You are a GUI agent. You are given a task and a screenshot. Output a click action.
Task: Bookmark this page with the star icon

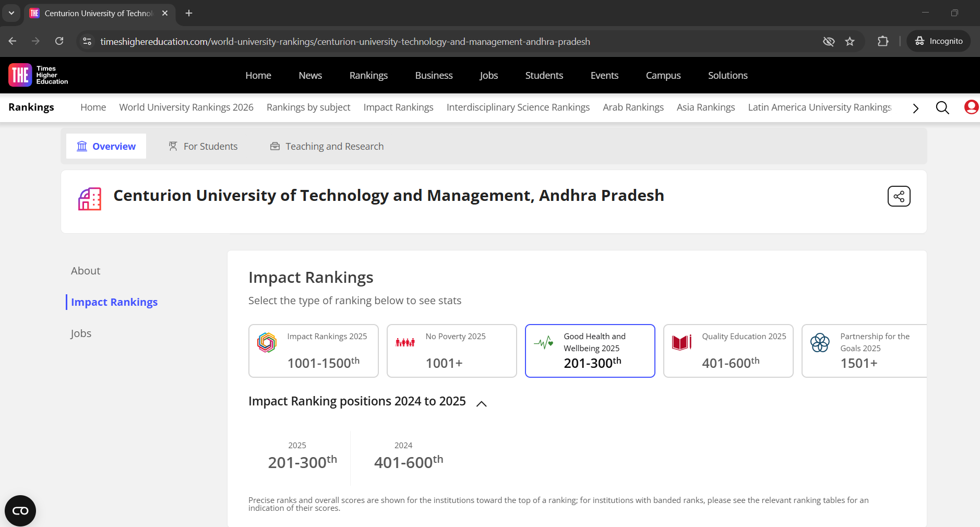tap(850, 41)
